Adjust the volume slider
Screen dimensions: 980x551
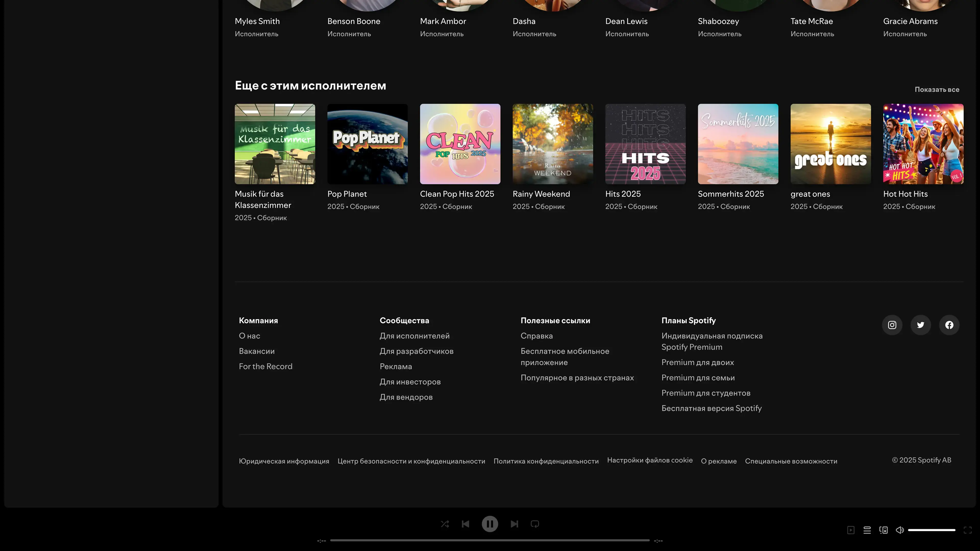tap(931, 530)
